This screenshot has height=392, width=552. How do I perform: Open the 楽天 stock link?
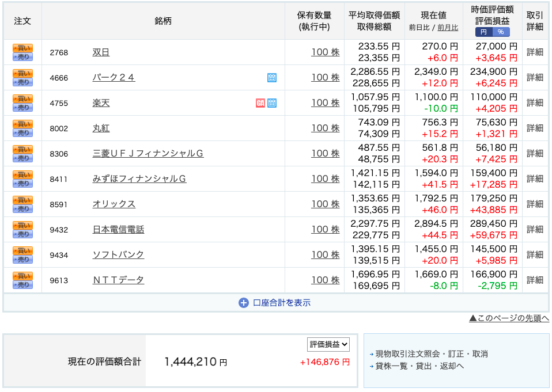101,103
